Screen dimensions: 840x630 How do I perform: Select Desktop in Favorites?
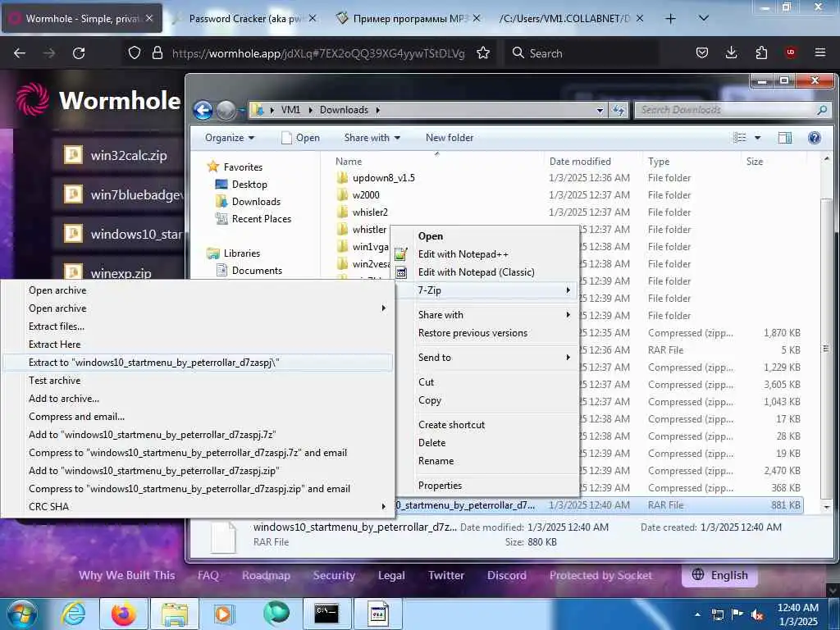241,185
